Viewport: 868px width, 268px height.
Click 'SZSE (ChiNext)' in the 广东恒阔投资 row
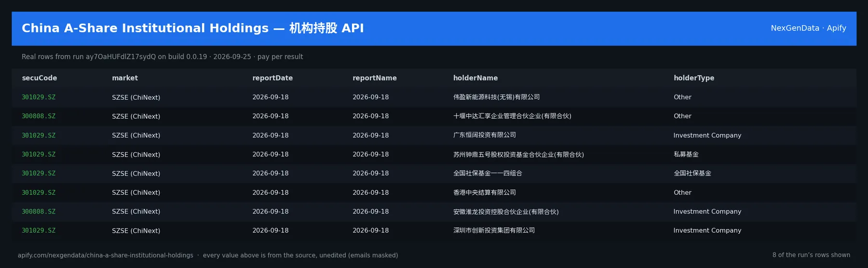(136, 135)
